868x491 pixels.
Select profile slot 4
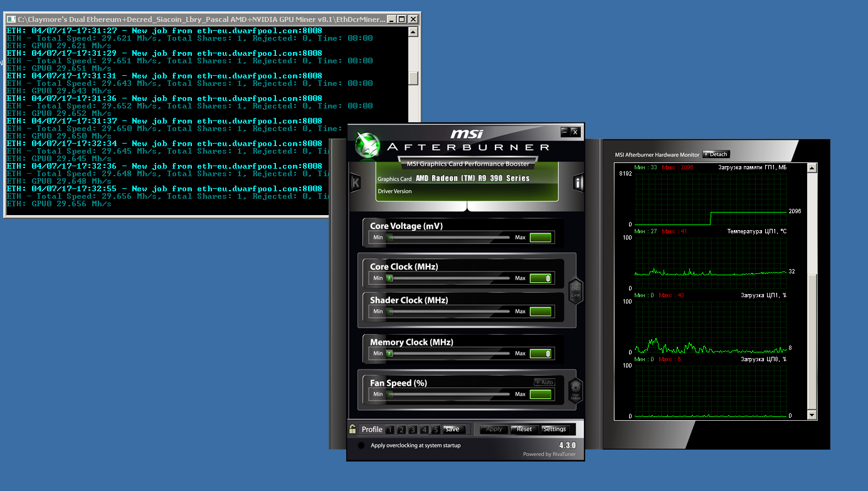[x=425, y=430]
